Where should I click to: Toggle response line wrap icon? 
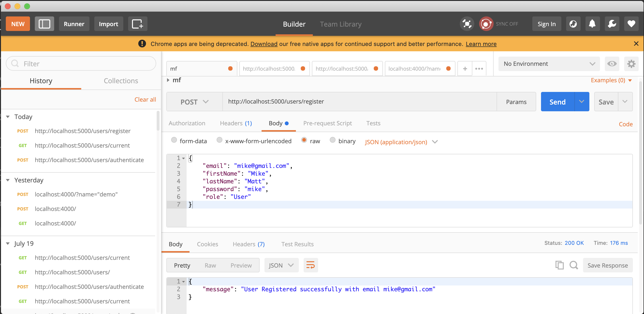coord(310,265)
